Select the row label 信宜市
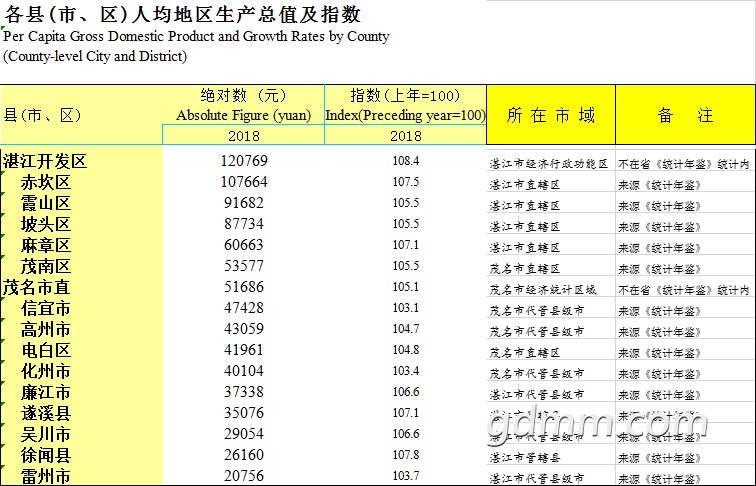Viewport: 756px width, 486px height. tap(46, 309)
